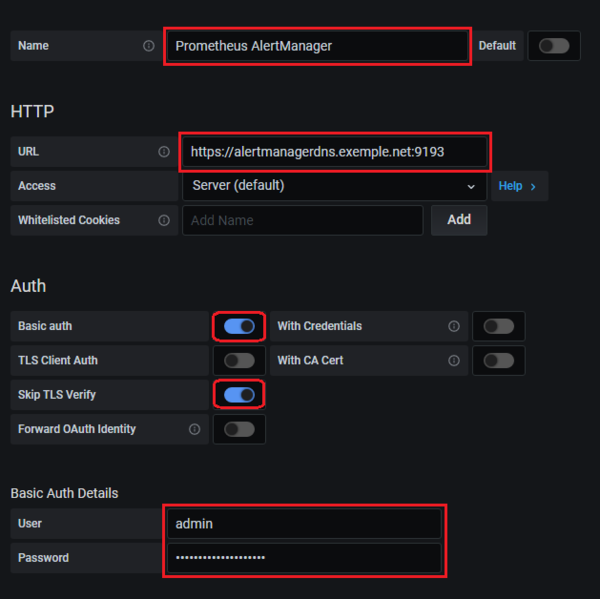The image size is (600, 599).
Task: Click the URL input field
Action: tap(334, 152)
